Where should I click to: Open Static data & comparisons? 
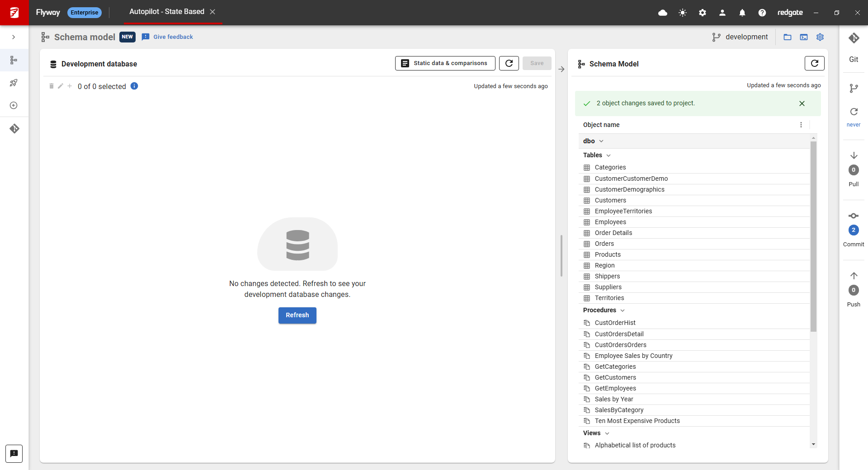point(445,63)
